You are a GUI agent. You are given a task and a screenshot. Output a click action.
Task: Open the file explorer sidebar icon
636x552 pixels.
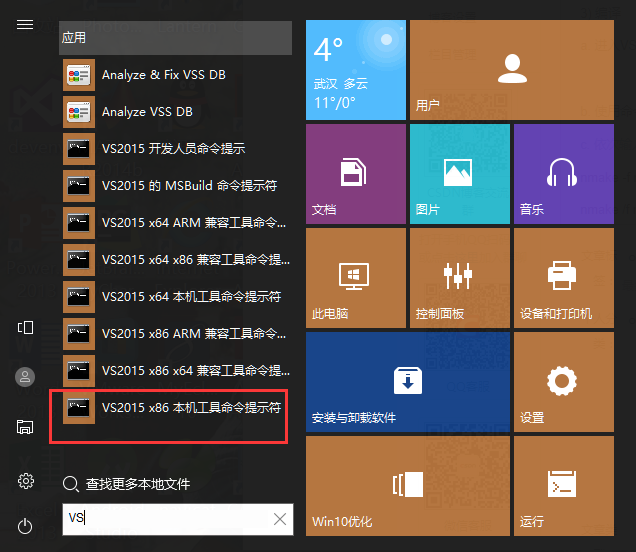click(25, 427)
